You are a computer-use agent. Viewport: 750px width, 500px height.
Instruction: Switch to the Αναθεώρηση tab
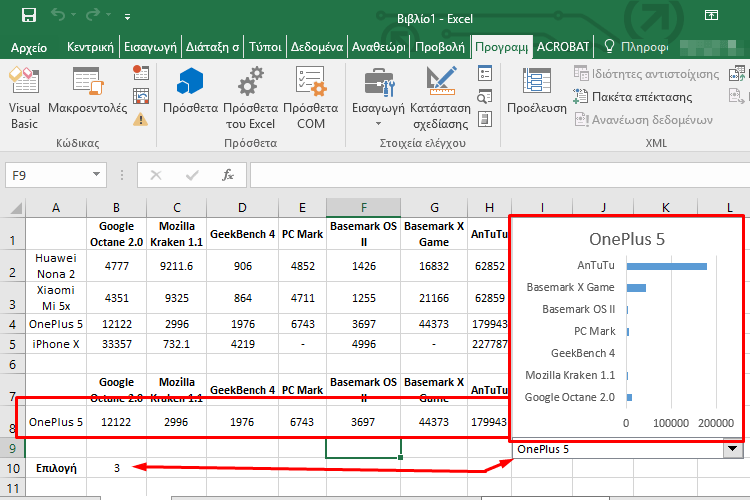tap(379, 47)
